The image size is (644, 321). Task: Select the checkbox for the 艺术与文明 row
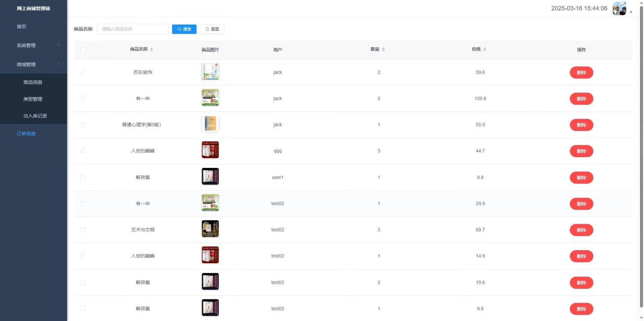point(83,230)
